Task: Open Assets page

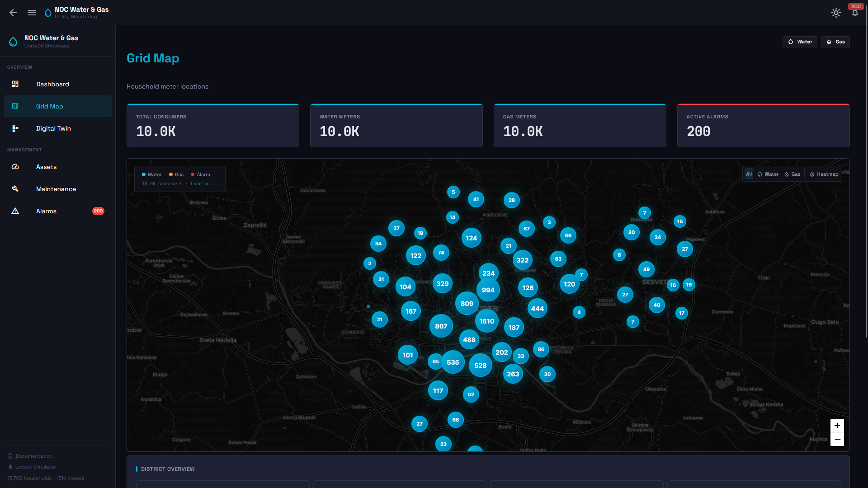Action: click(57, 167)
